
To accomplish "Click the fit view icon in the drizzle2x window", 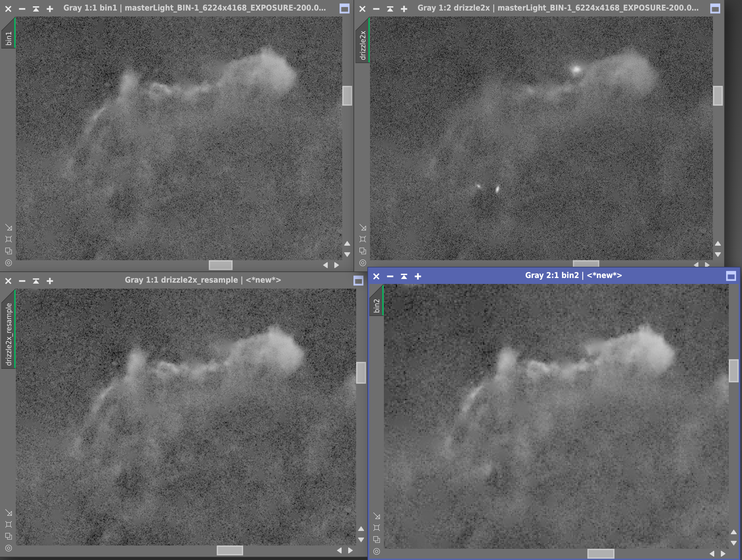I will [x=363, y=239].
